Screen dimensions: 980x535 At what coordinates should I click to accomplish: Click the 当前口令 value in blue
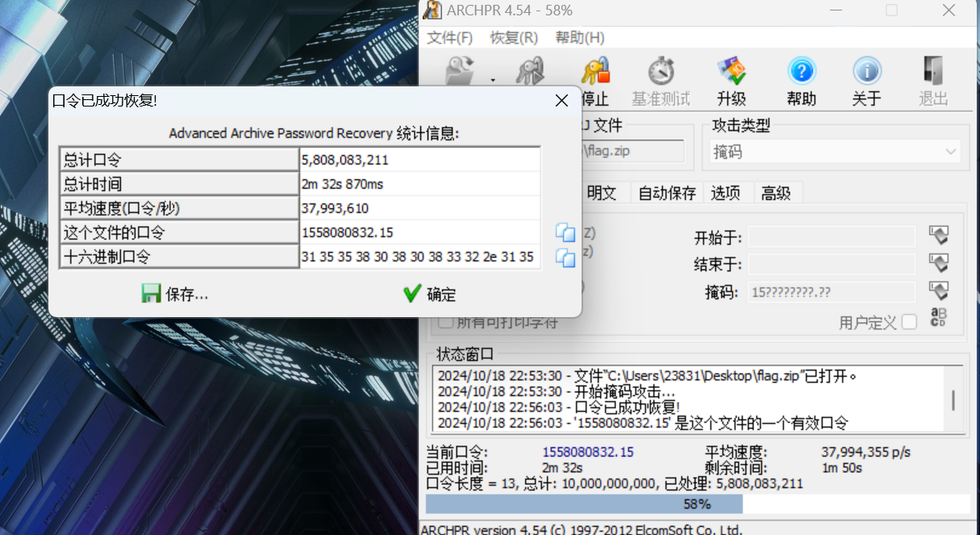tap(588, 452)
